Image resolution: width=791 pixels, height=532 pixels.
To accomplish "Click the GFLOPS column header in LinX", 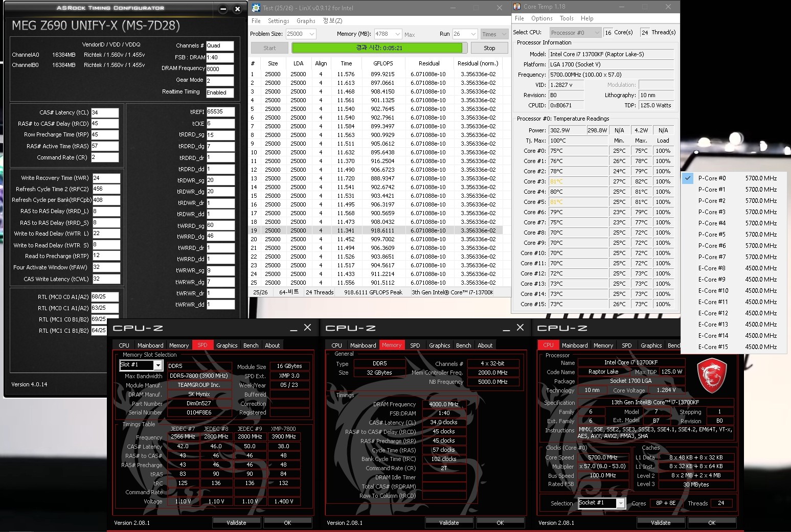I will [x=383, y=63].
